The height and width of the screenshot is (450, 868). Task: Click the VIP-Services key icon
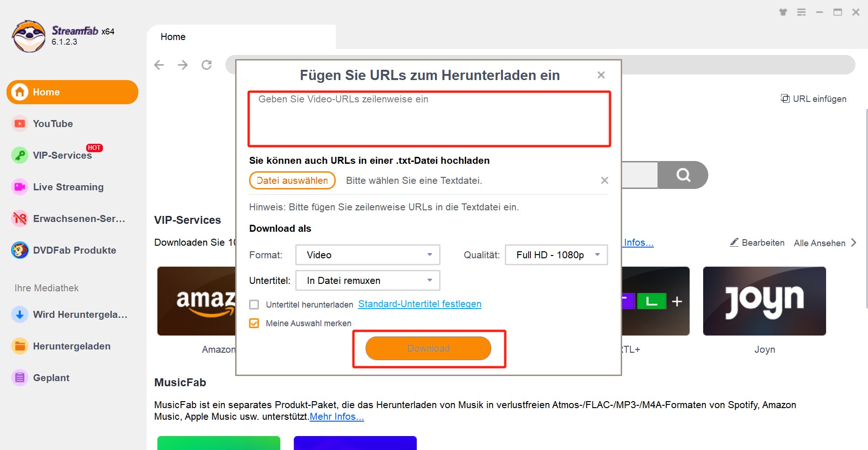click(20, 155)
